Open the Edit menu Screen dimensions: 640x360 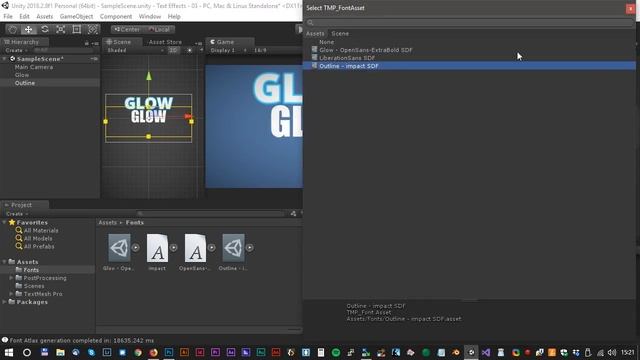coord(24,16)
